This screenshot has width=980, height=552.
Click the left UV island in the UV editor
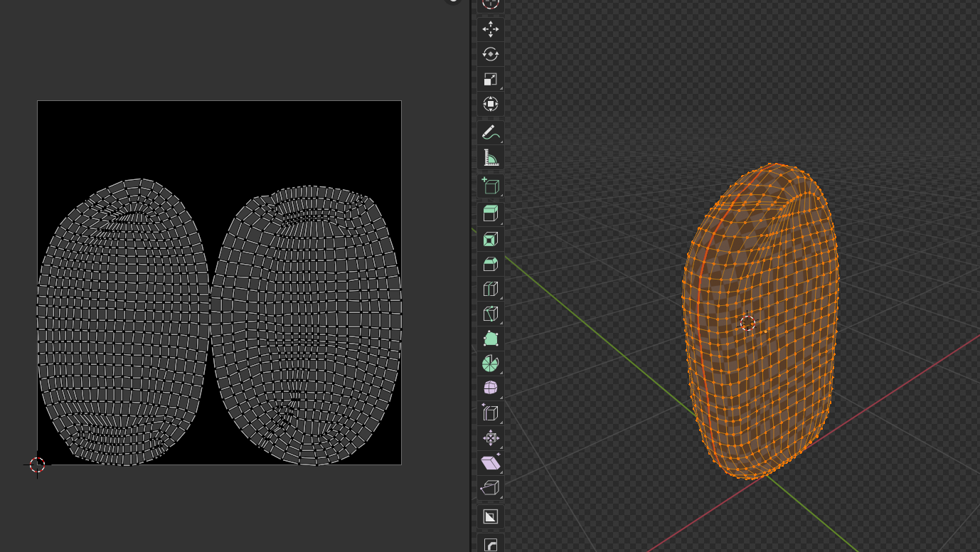pos(123,322)
